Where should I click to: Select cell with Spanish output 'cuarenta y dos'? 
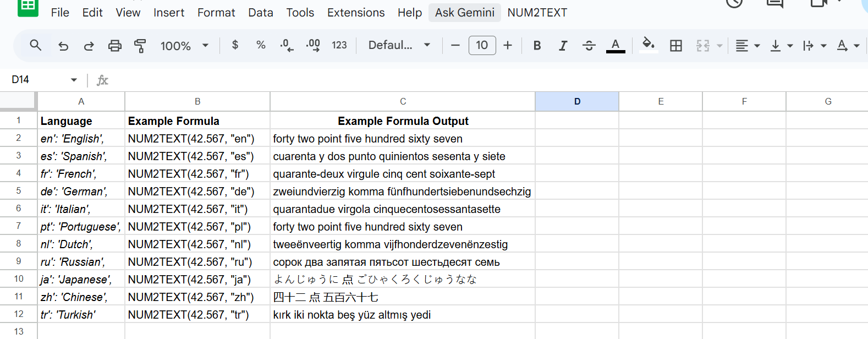(x=403, y=156)
